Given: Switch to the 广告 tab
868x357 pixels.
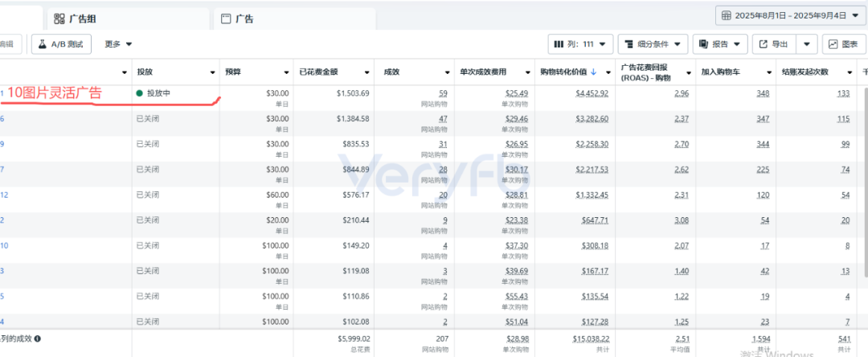Looking at the screenshot, I should coord(294,18).
